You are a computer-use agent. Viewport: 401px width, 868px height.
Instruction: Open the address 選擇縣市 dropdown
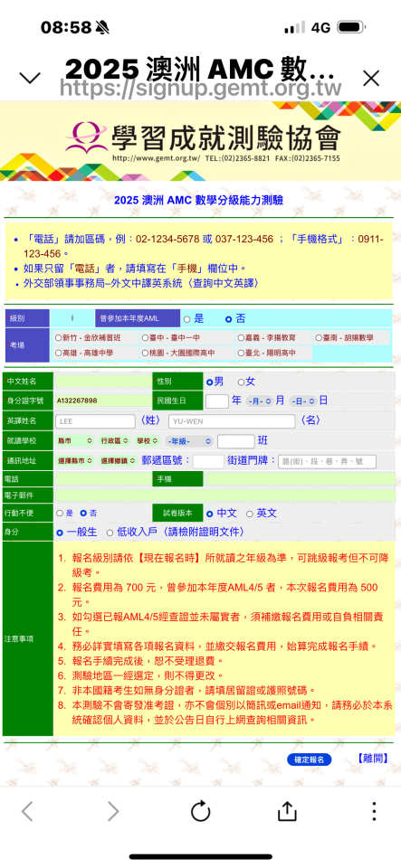click(x=75, y=460)
